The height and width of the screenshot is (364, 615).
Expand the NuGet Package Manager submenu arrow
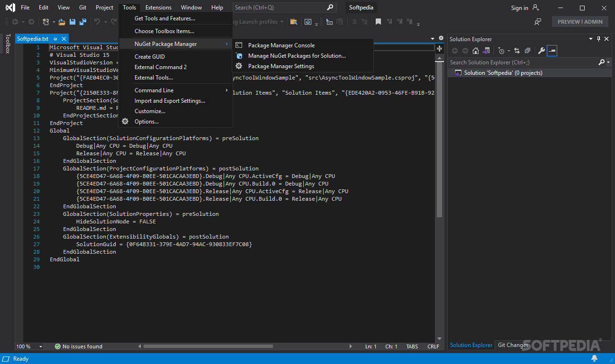point(227,44)
